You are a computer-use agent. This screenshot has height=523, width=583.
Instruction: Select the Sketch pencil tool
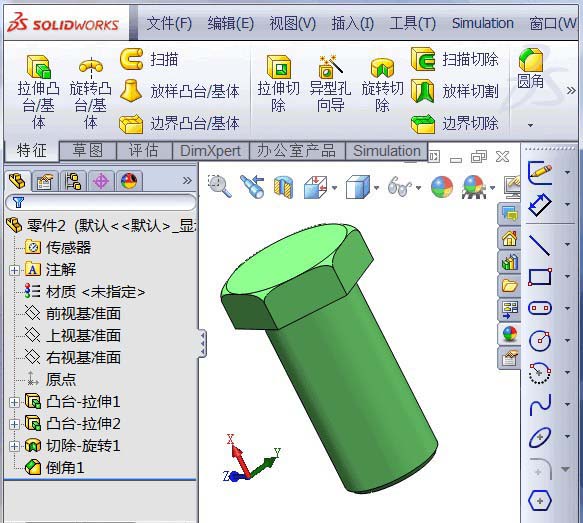(x=540, y=173)
